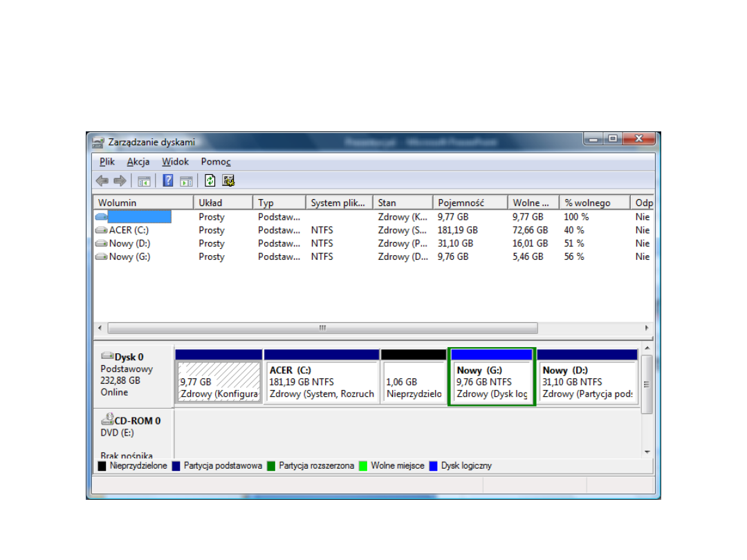The height and width of the screenshot is (560, 747).
Task: Select the ACER (C:) volume row
Action: (129, 230)
